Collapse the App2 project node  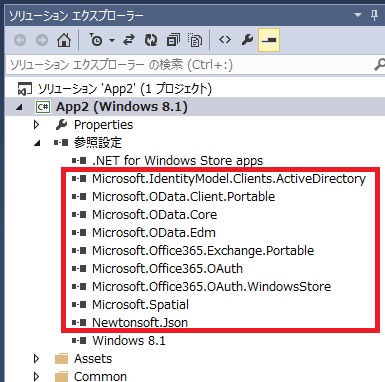point(19,107)
